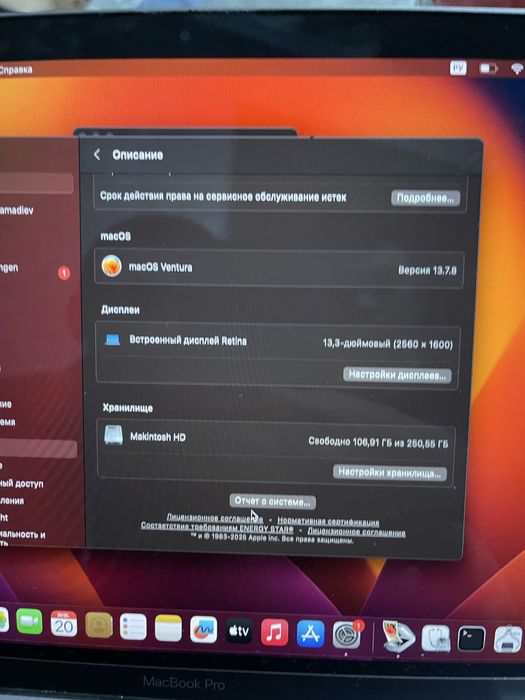This screenshot has width=525, height=700.
Task: Open System Settings with badge in Dock
Action: coord(347,635)
